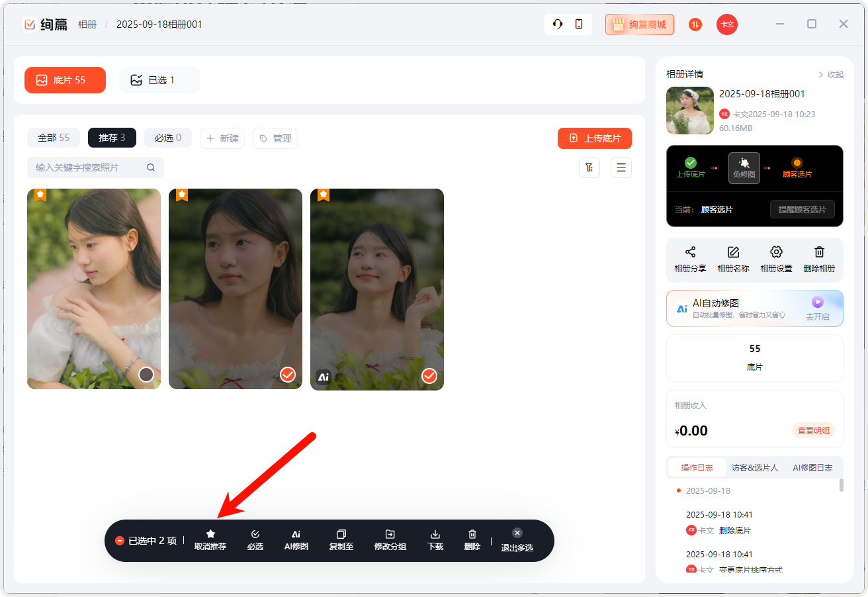Click the keyword search photo field
Screen dimensions: 868x597
point(89,167)
